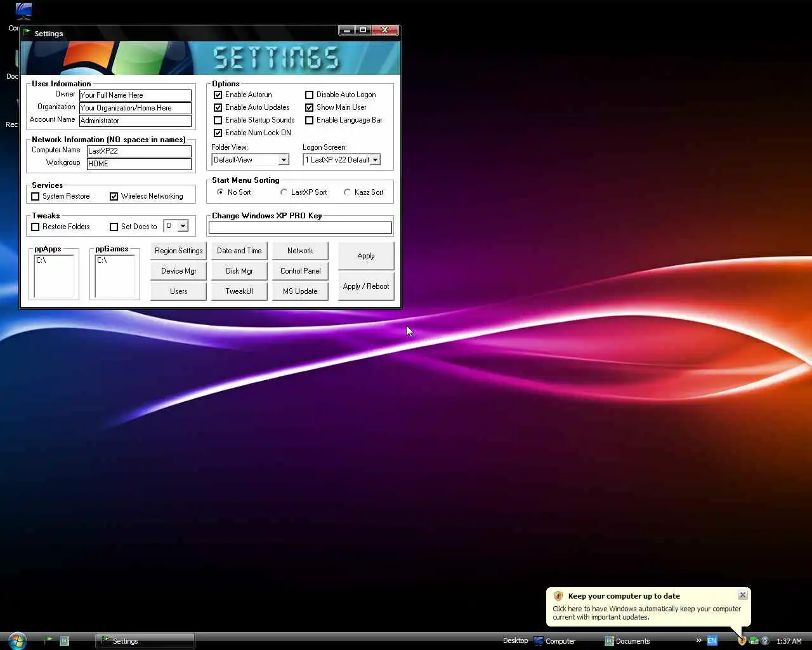Click MS Update button
This screenshot has width=812, height=650.
[300, 291]
